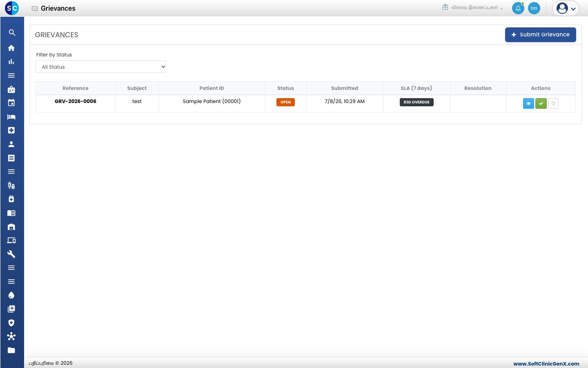The image size is (588, 368).
Task: Select the reference GRV-2026-0006
Action: click(76, 101)
